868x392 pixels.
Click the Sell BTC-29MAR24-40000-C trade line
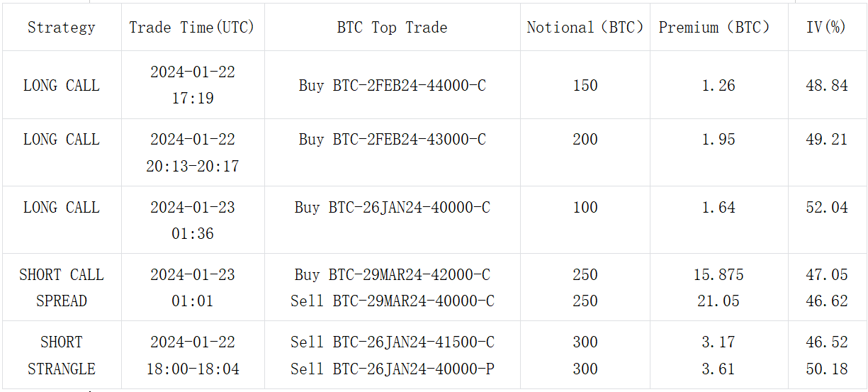tap(392, 301)
